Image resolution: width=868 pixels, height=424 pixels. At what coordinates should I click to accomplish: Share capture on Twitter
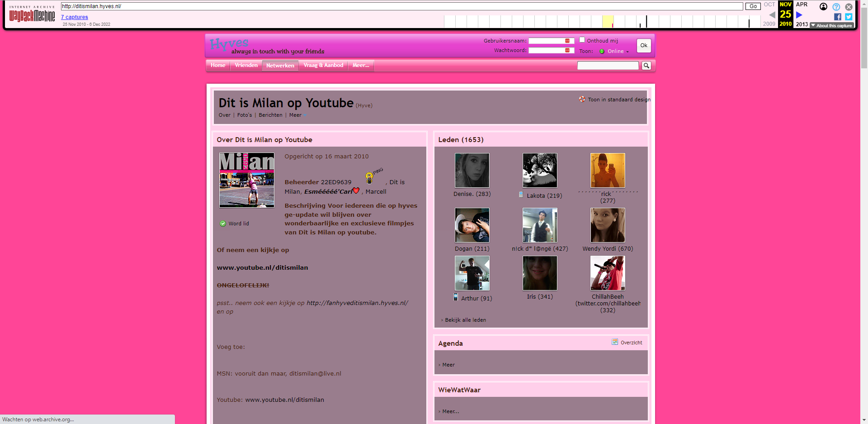tap(849, 17)
